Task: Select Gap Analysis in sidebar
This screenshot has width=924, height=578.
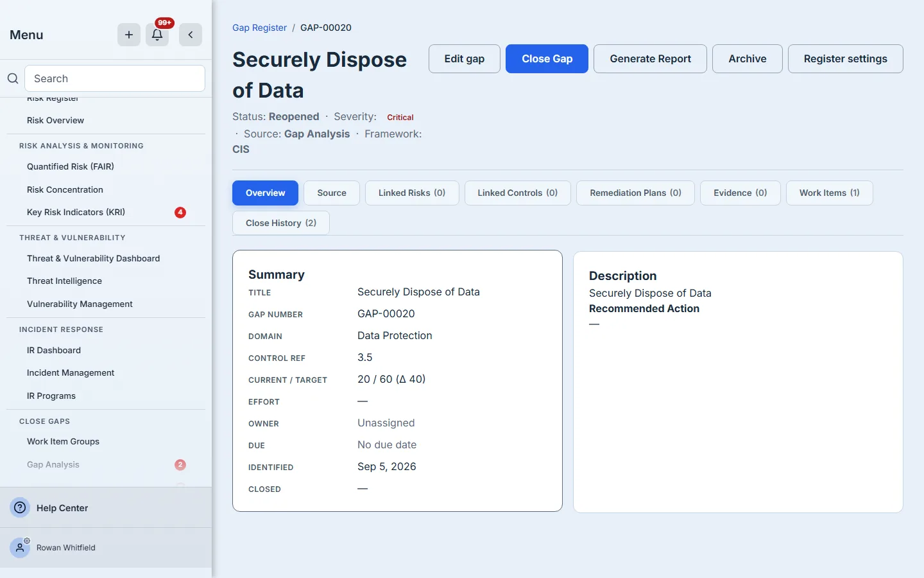Action: [53, 464]
